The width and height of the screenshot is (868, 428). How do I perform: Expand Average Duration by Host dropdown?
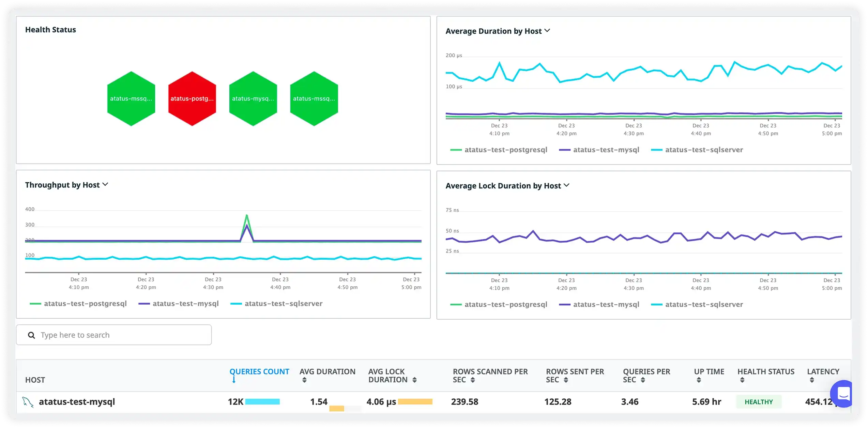547,31
